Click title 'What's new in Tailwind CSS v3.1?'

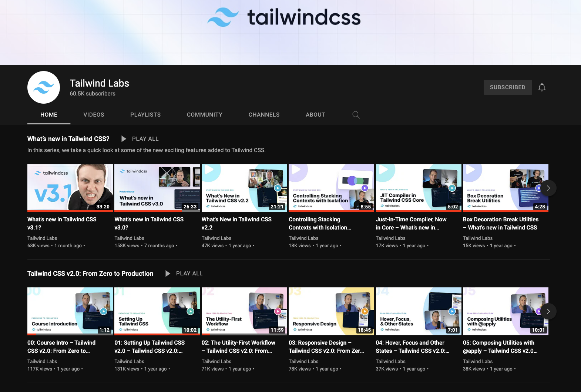[62, 224]
